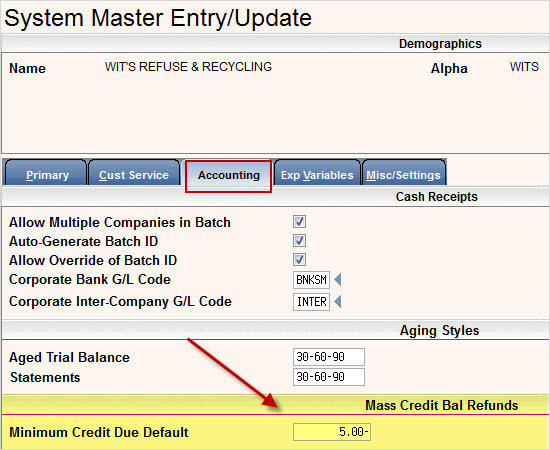The height and width of the screenshot is (450, 550).
Task: Click the Minimum Credit Due Default field
Action: 332,432
